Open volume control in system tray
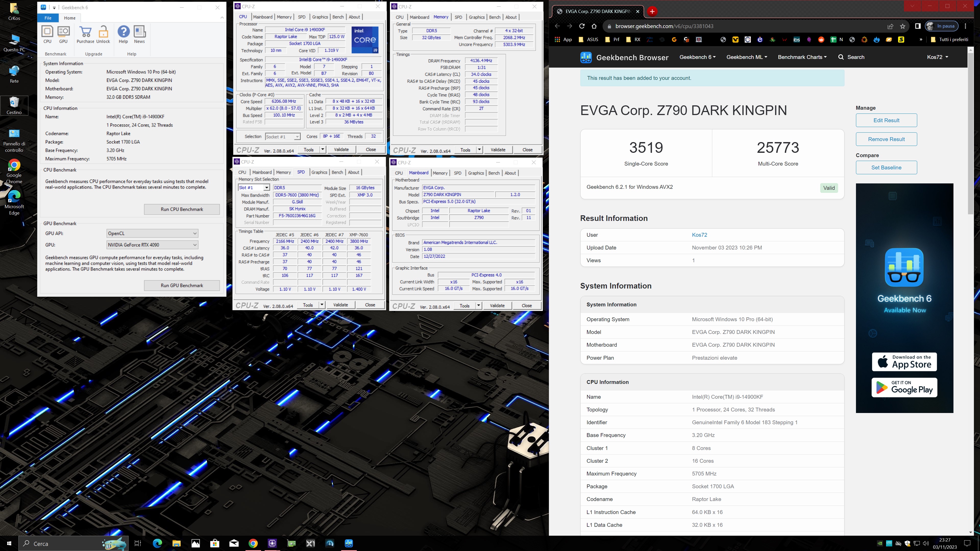The height and width of the screenshot is (551, 980). pyautogui.click(x=926, y=543)
